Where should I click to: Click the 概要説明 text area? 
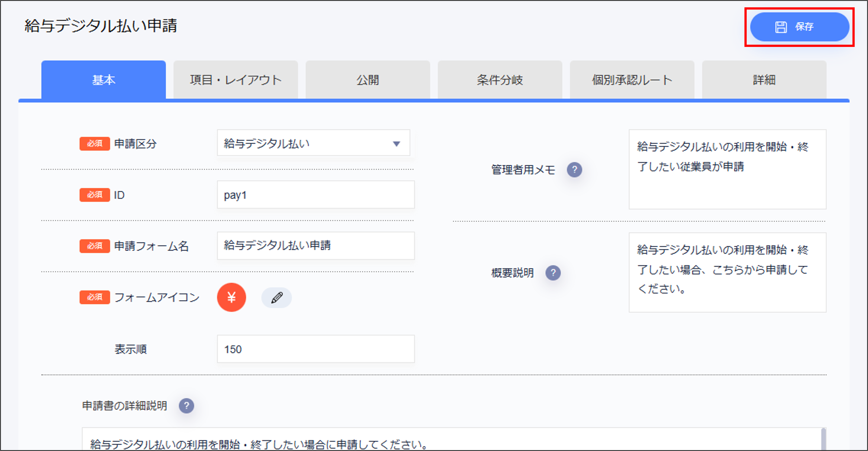pos(728,273)
